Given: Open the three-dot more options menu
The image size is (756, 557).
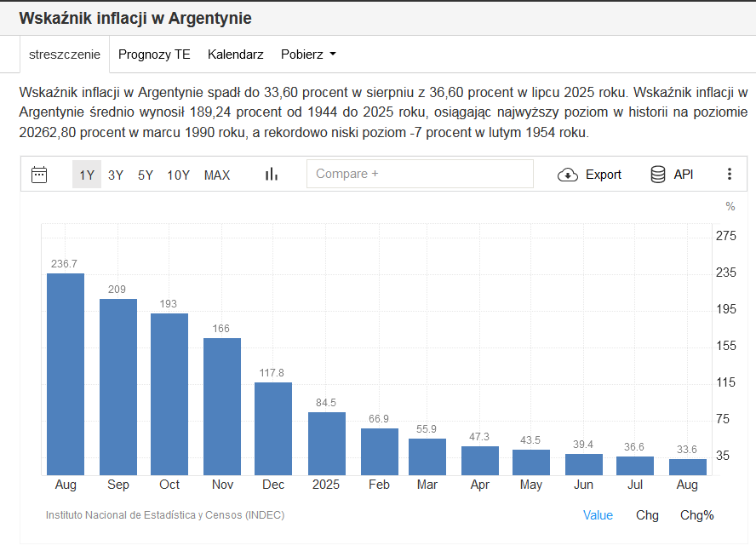Looking at the screenshot, I should [729, 175].
